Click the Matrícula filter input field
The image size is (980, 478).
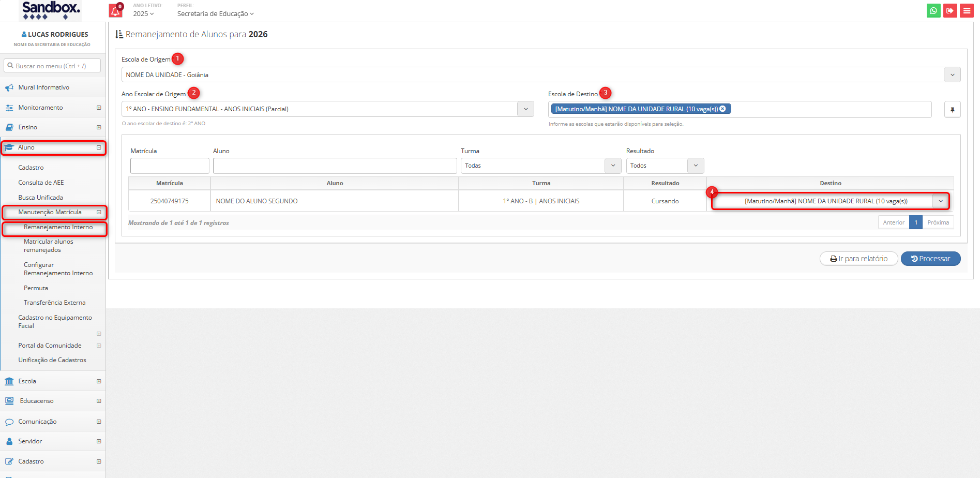(x=170, y=166)
